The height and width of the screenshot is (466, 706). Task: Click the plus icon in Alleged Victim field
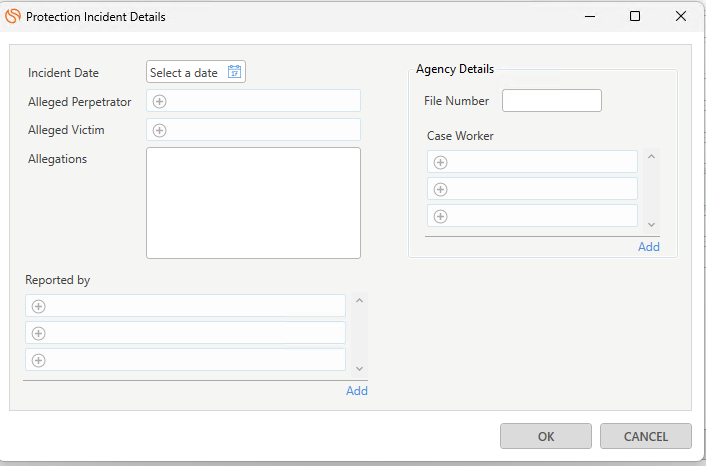(159, 131)
